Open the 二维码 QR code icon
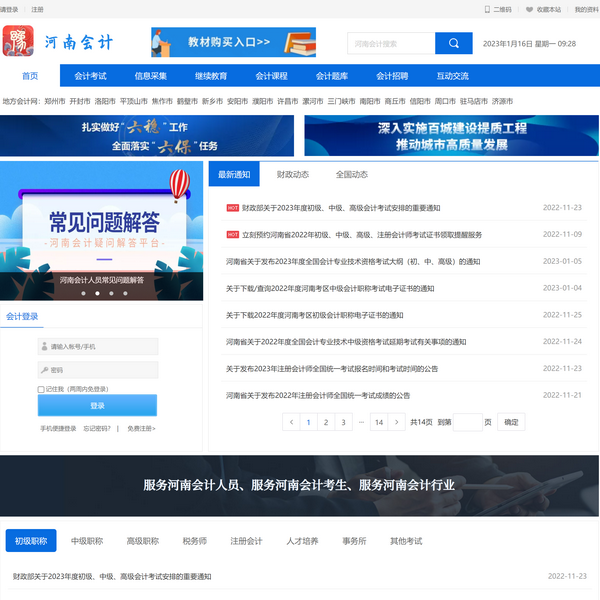600x600 pixels. click(488, 9)
